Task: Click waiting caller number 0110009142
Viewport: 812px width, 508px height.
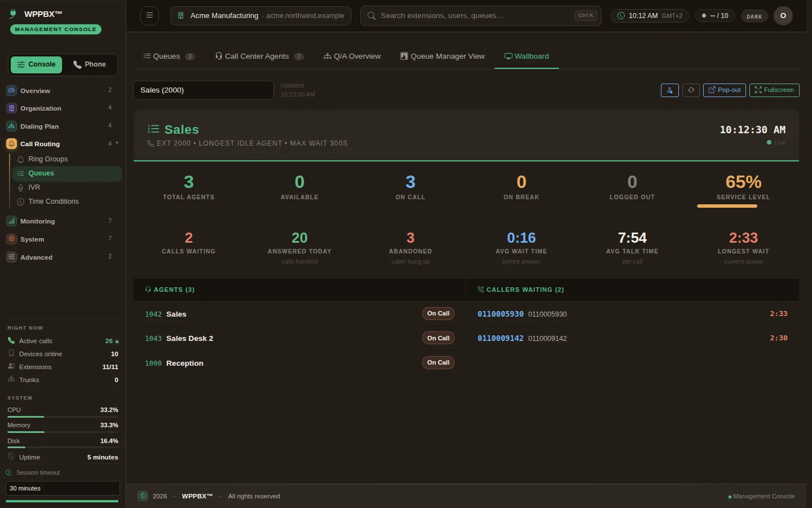Action: (500, 338)
